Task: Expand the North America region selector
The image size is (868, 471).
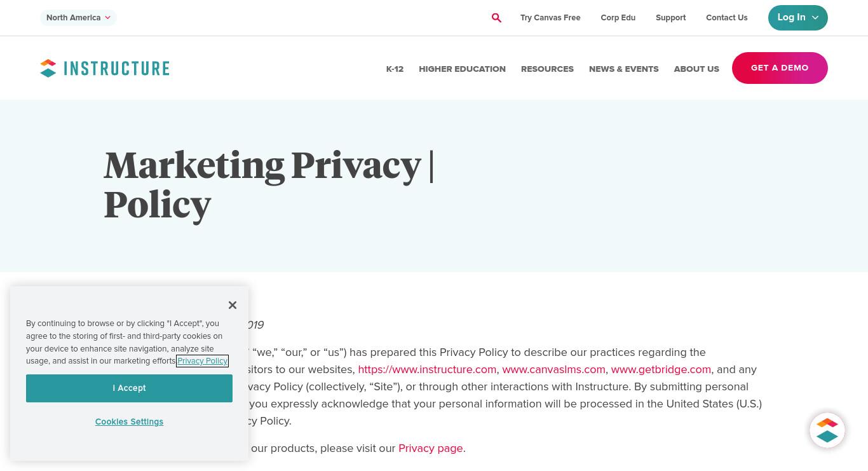Action: [x=78, y=18]
